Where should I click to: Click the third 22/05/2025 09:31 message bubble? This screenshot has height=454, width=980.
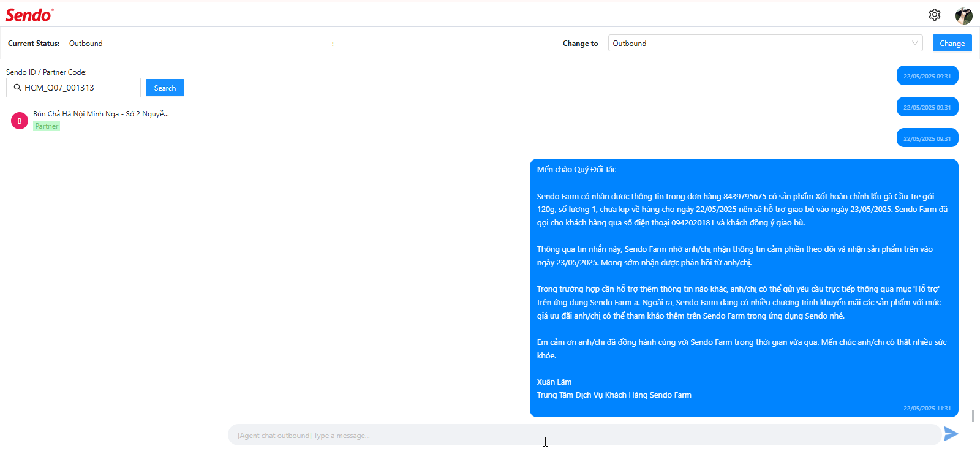(927, 138)
